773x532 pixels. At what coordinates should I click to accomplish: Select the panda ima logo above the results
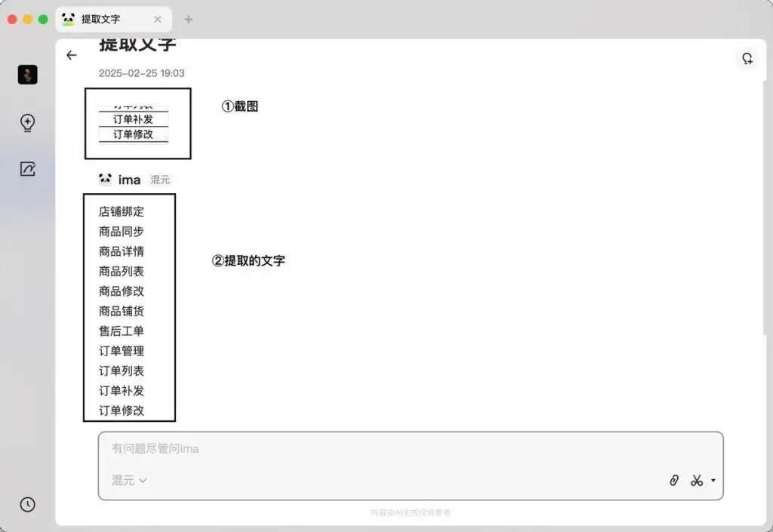click(106, 179)
